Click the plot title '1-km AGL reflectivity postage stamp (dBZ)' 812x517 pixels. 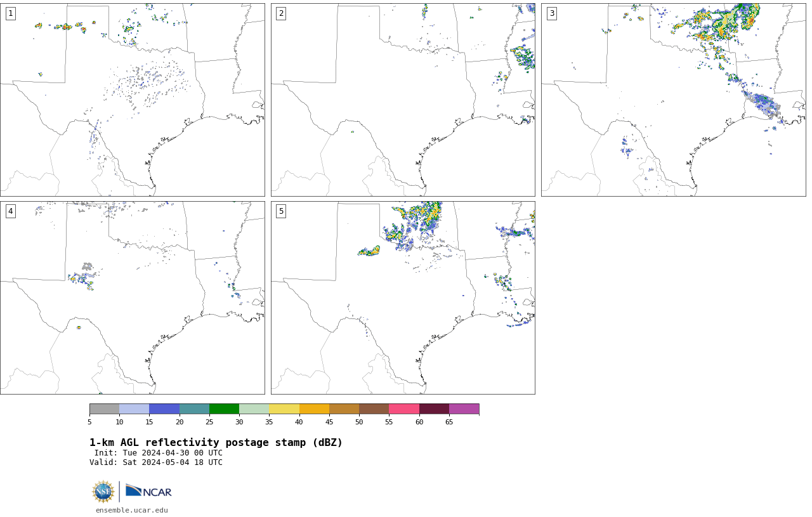(216, 443)
